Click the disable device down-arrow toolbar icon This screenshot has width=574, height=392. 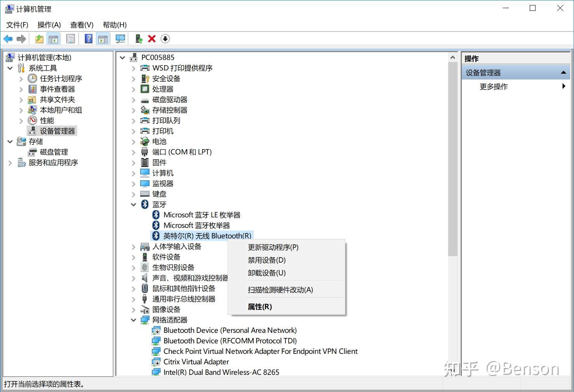click(x=165, y=39)
